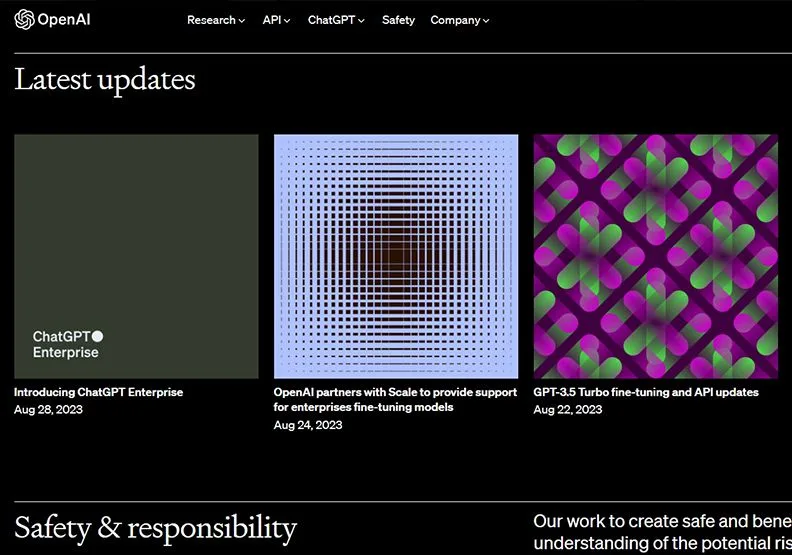Image resolution: width=792 pixels, height=555 pixels.
Task: Go to the Safety page
Action: click(398, 20)
